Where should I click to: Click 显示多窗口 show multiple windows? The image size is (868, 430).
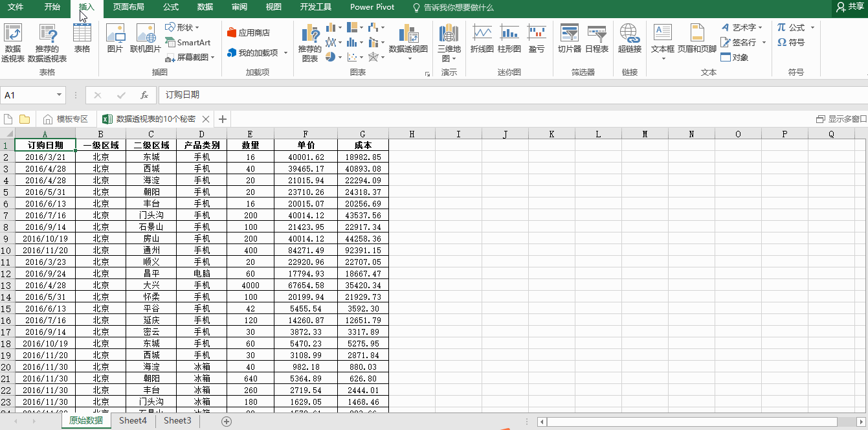tap(841, 119)
